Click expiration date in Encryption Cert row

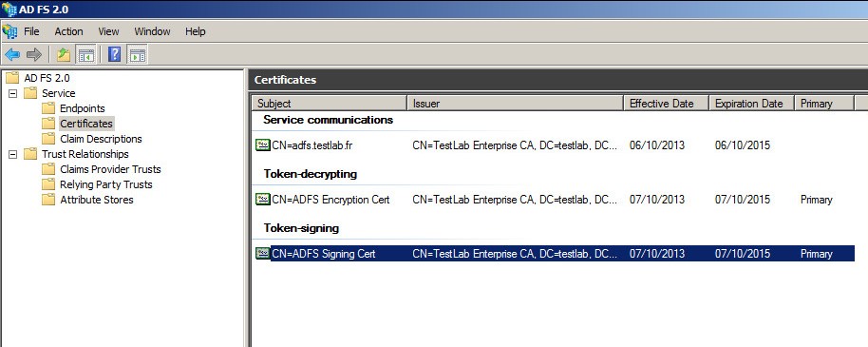click(743, 200)
